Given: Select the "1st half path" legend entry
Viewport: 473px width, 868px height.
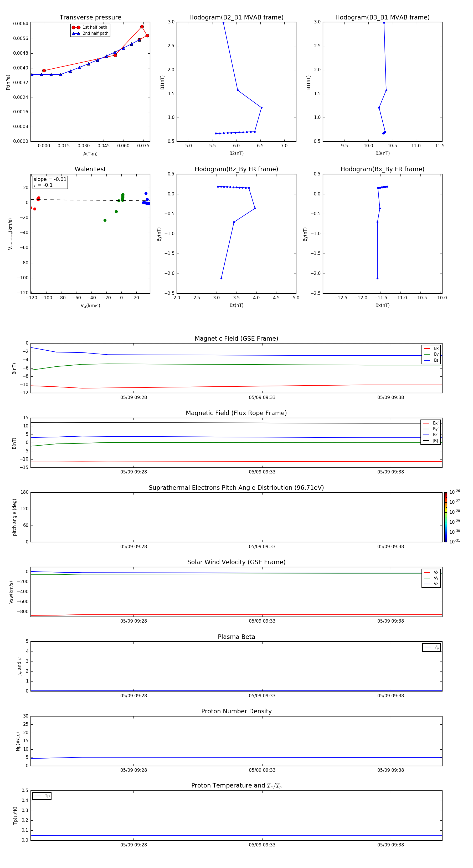Looking at the screenshot, I should click(x=90, y=27).
